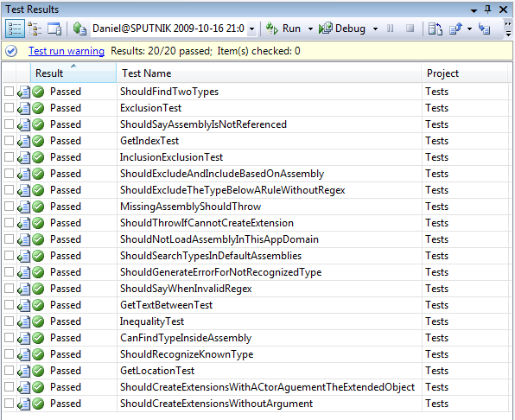Open the Test run warning link

coord(67,51)
